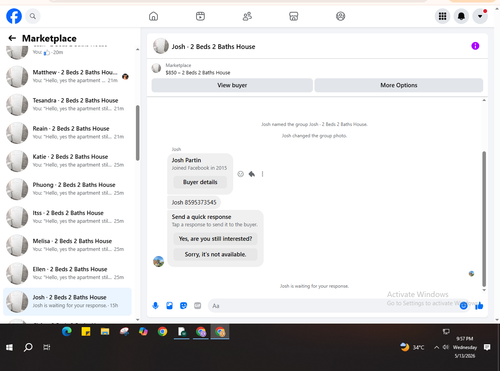Screen dimensions: 500x371
Task: Click the Facebook logo
Action: tap(14, 16)
